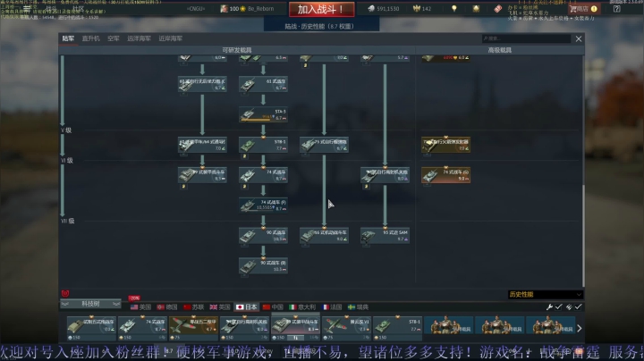The width and height of the screenshot is (644, 361).
Task: Select the 87 式 self-propelled anti-air card in the tree
Action: coord(385,175)
